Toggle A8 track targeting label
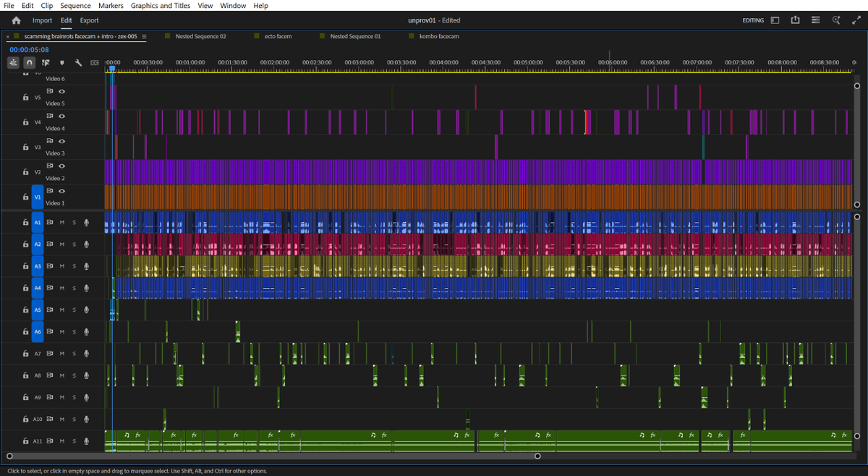 point(38,375)
